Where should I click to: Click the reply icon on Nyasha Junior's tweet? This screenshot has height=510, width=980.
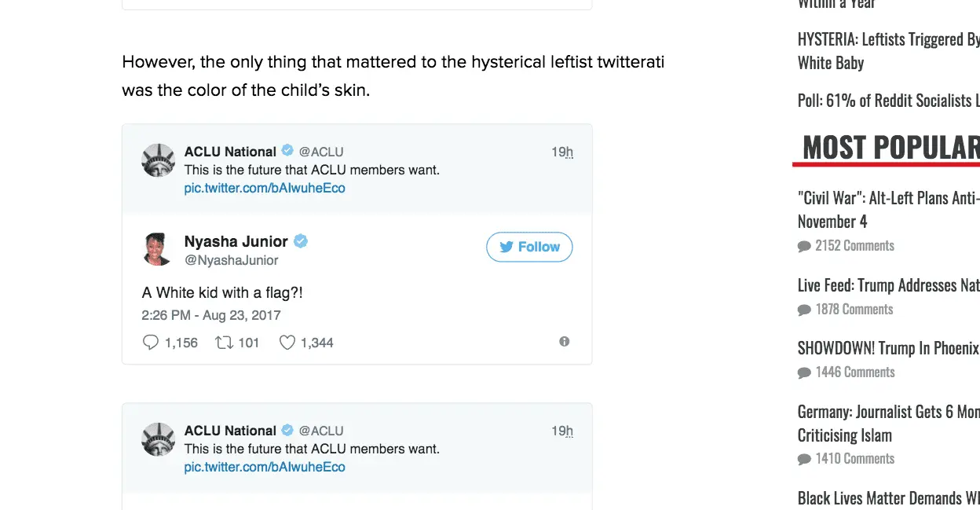151,343
